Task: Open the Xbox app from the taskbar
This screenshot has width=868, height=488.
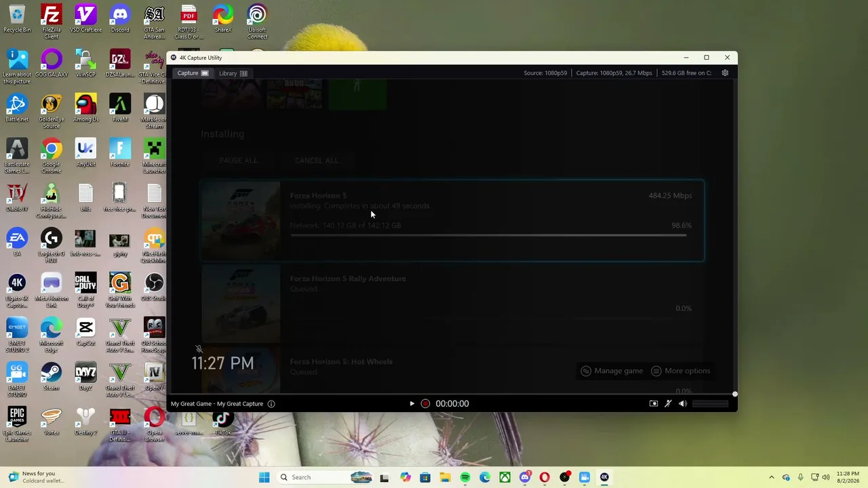Action: pyautogui.click(x=505, y=477)
